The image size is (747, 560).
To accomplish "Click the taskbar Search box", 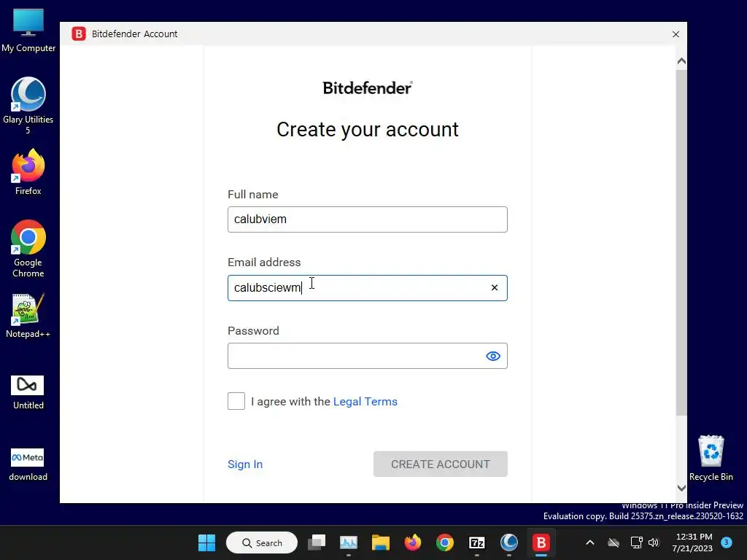I will [262, 542].
